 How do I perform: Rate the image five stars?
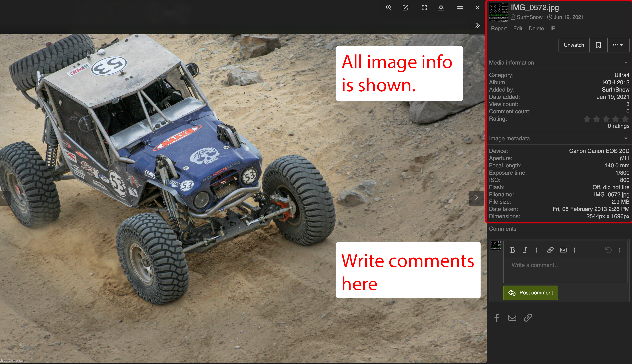[625, 119]
